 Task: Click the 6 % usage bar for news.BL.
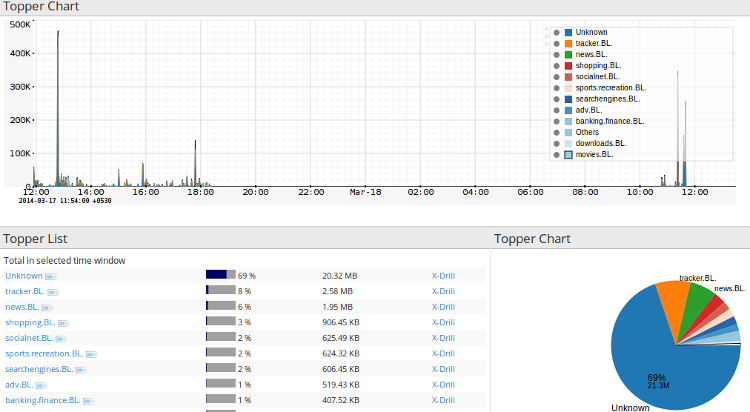coord(221,306)
